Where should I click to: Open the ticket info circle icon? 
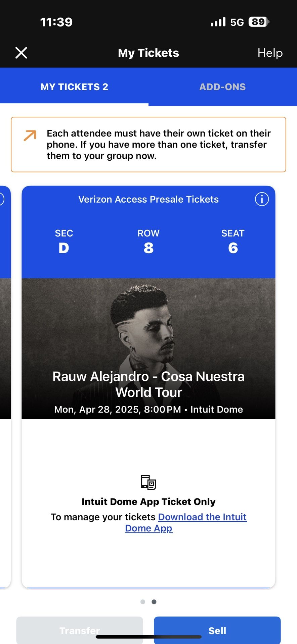coord(262,199)
